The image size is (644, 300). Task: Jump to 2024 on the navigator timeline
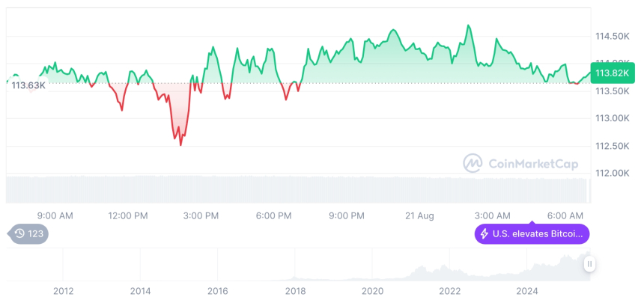click(x=527, y=290)
